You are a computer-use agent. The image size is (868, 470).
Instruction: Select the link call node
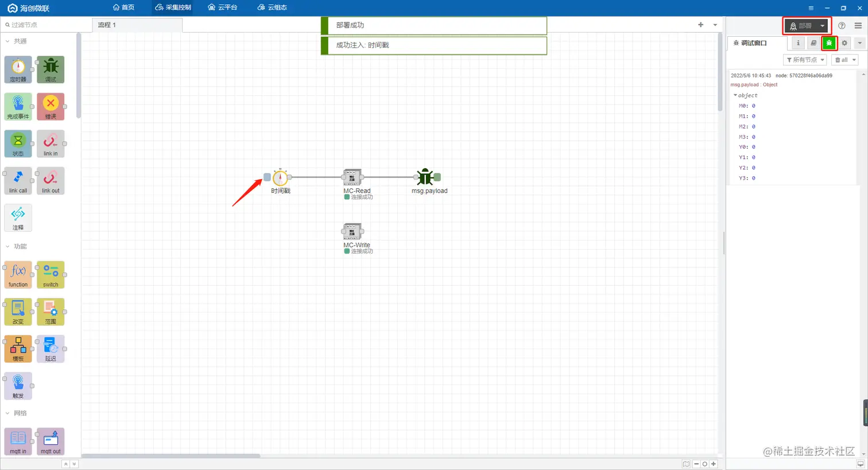pos(18,181)
